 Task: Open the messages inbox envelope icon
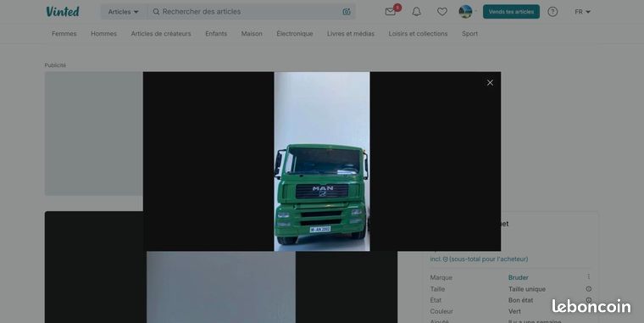(390, 12)
